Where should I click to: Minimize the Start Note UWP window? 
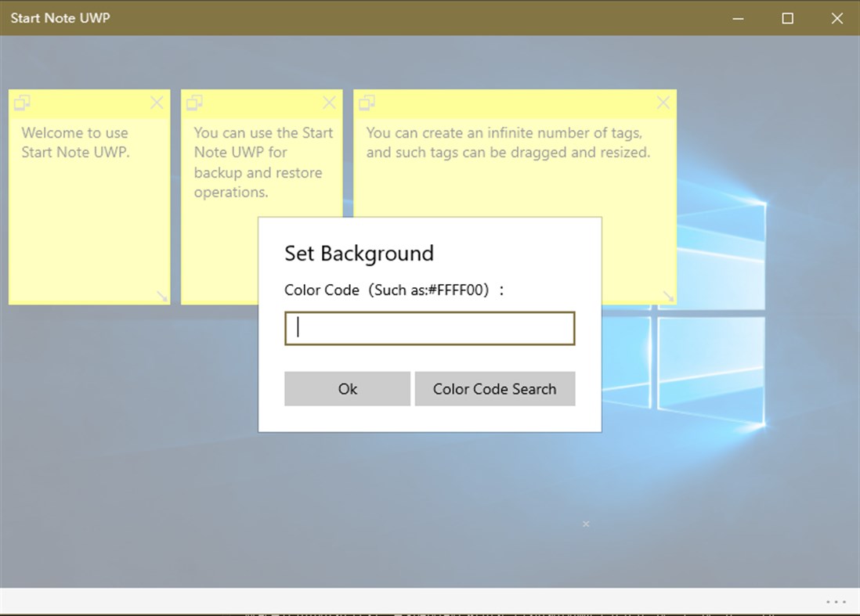737,18
